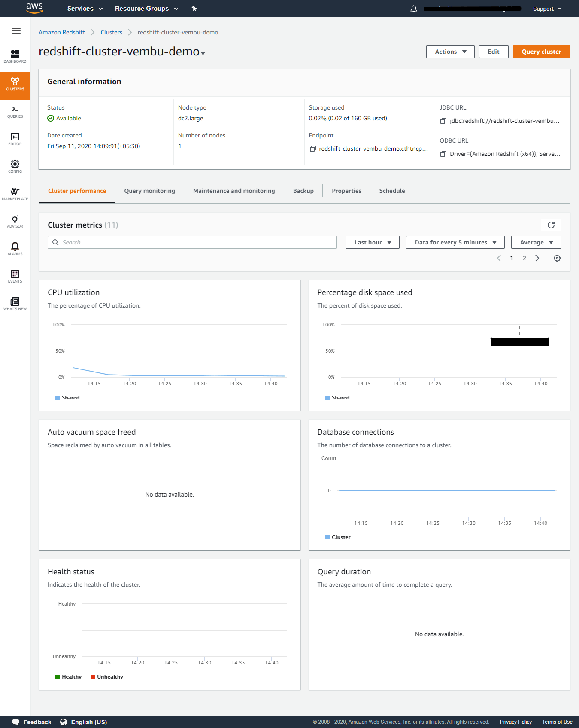The width and height of the screenshot is (579, 728).
Task: Open the Average statistic dropdown
Action: (536, 242)
